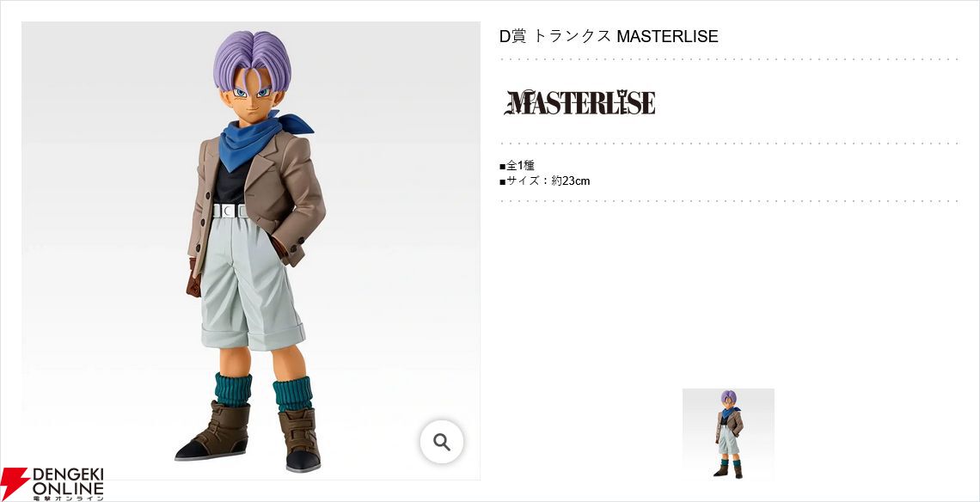Screen dimensions: 980x502
Task: Click the "サイズ：約23cm" size text
Action: (x=544, y=181)
